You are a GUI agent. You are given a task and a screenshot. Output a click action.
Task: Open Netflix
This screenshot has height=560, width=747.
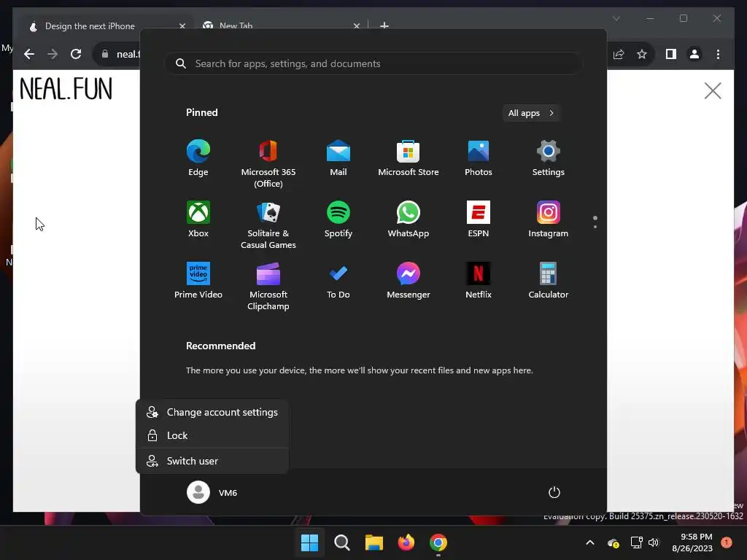click(x=479, y=281)
